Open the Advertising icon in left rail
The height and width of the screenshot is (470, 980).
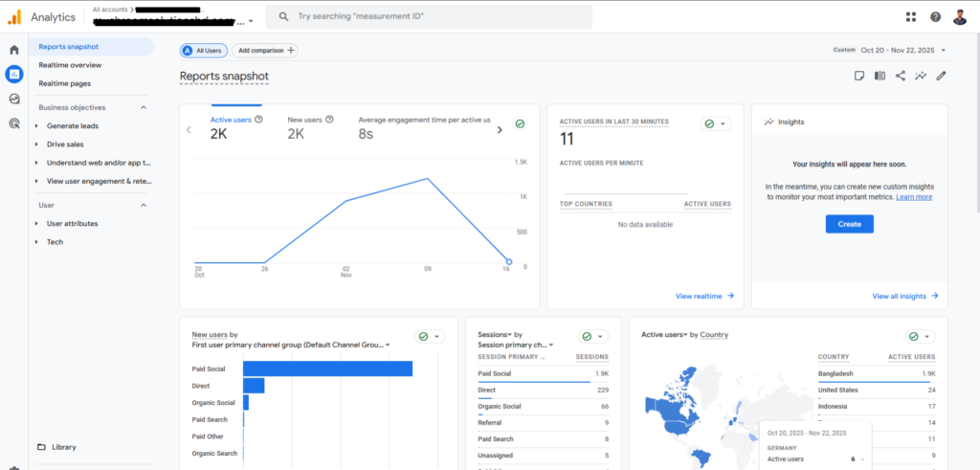click(14, 123)
